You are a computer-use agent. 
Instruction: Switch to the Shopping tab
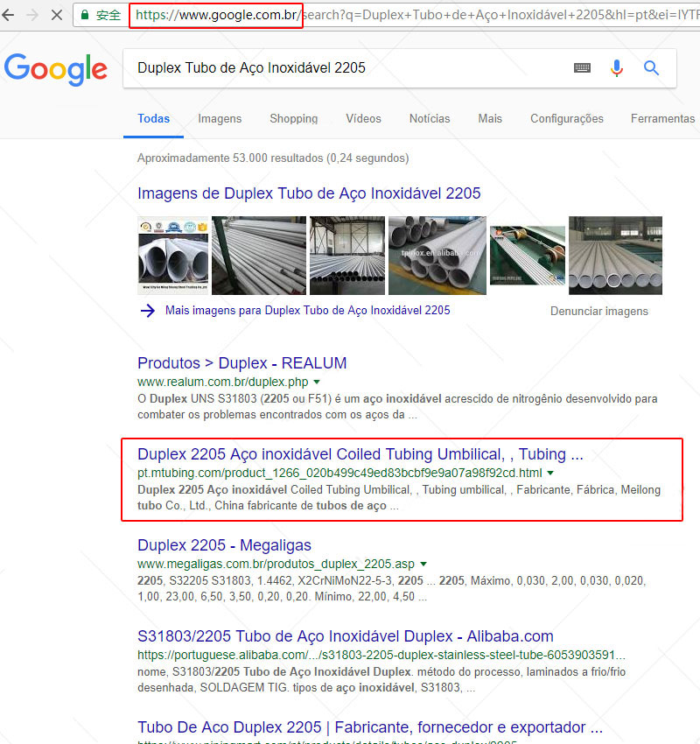[293, 118]
